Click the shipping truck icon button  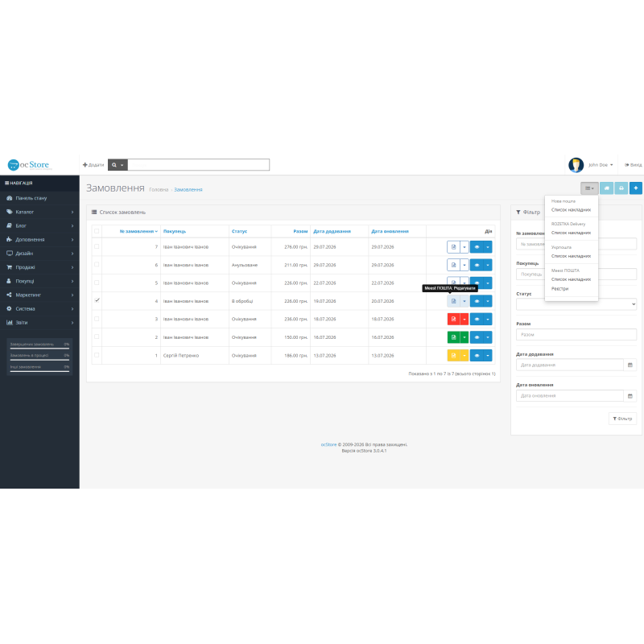point(607,188)
